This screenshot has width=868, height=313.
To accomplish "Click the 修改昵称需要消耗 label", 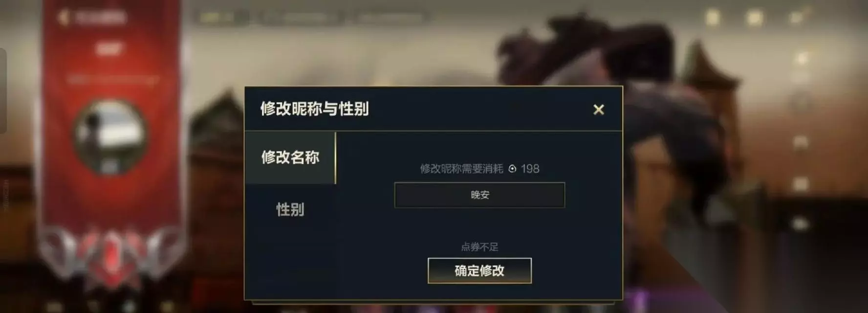I will (x=461, y=169).
